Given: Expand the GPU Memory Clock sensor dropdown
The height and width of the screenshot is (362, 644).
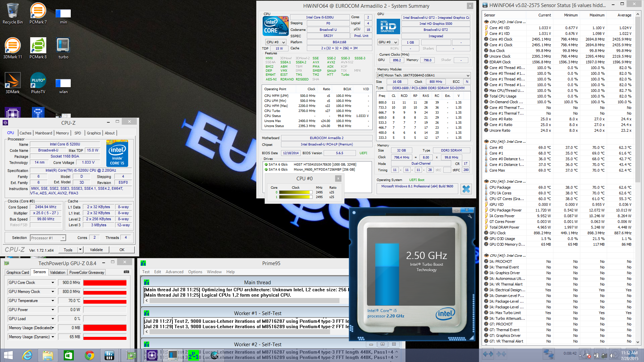Looking at the screenshot, I should coord(53,292).
